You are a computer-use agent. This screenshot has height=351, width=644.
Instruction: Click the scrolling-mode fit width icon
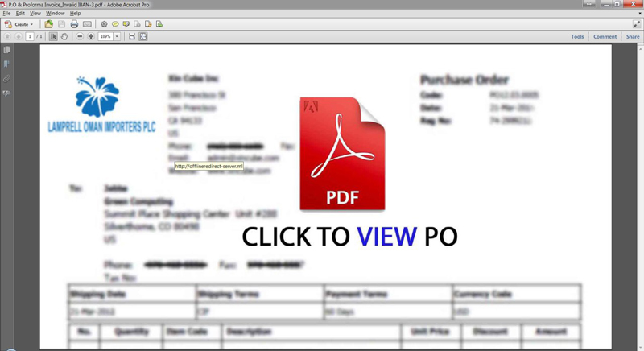pos(132,36)
